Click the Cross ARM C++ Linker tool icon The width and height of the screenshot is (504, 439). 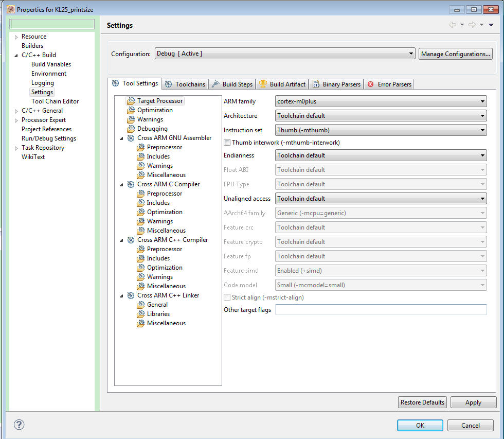click(131, 295)
